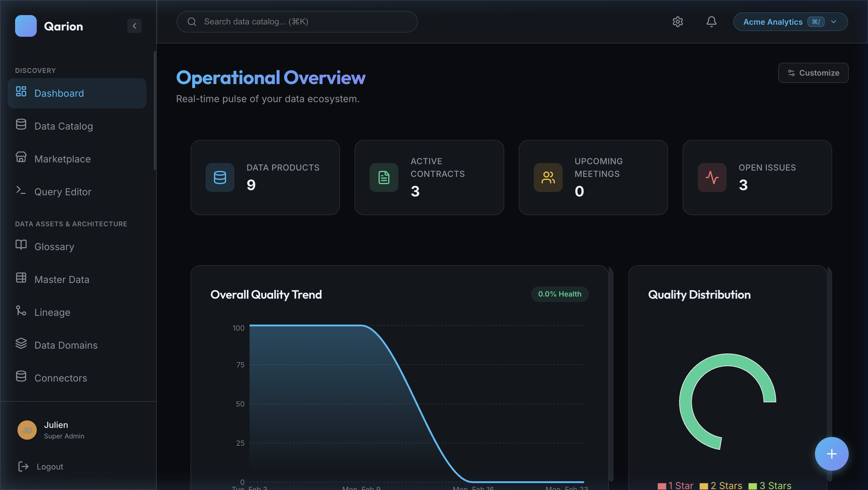
Task: Open the Marketplace
Action: (62, 159)
